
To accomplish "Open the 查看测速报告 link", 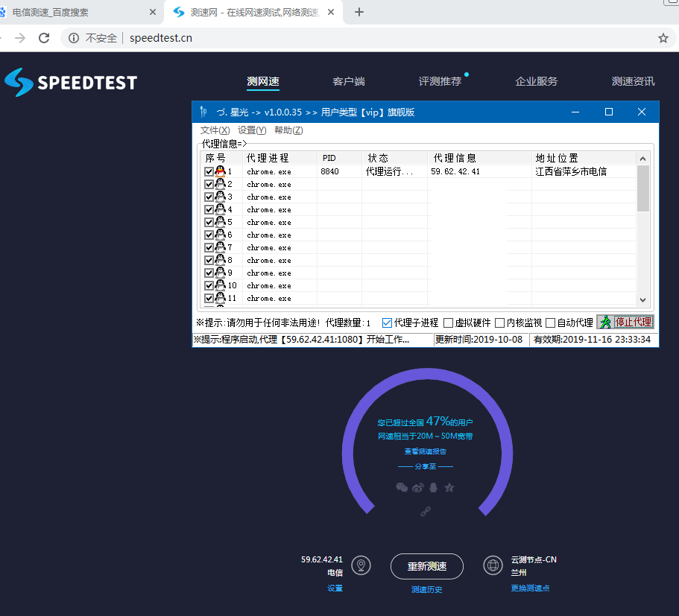I will pyautogui.click(x=426, y=451).
